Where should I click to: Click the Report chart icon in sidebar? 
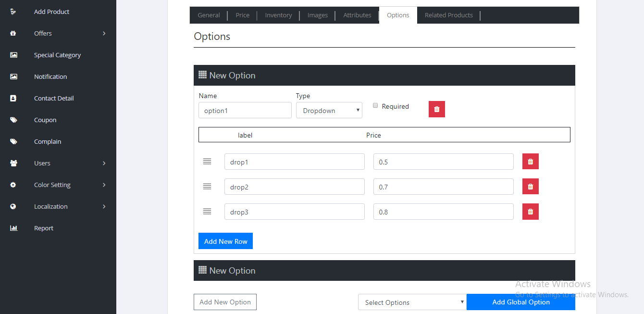coord(13,228)
